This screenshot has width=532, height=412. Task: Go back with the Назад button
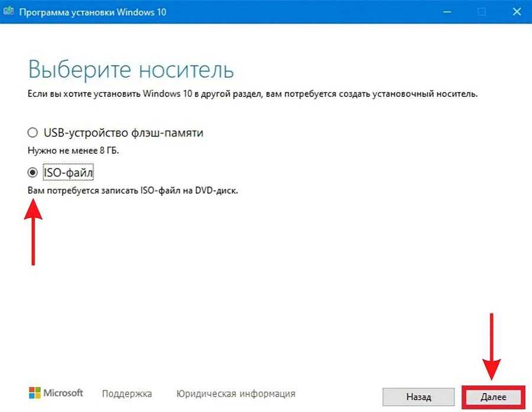(419, 397)
